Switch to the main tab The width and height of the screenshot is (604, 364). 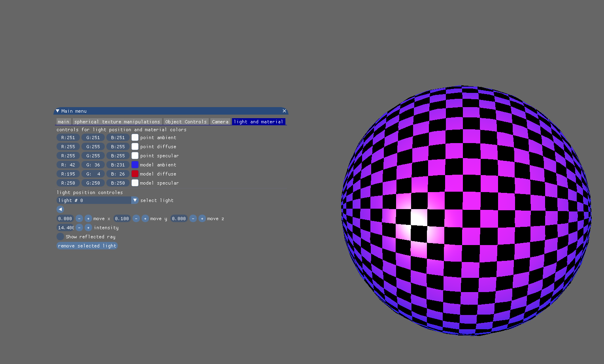63,121
